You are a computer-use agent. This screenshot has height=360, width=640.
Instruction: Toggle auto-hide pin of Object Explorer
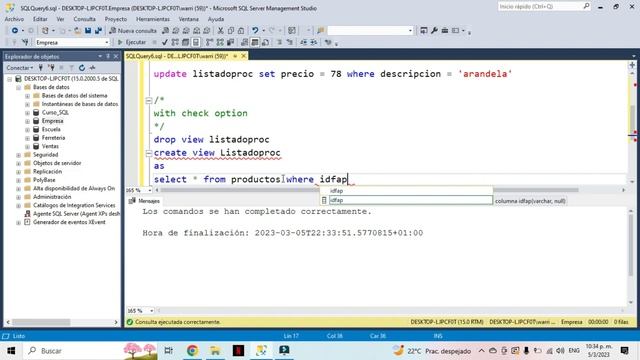(108, 56)
